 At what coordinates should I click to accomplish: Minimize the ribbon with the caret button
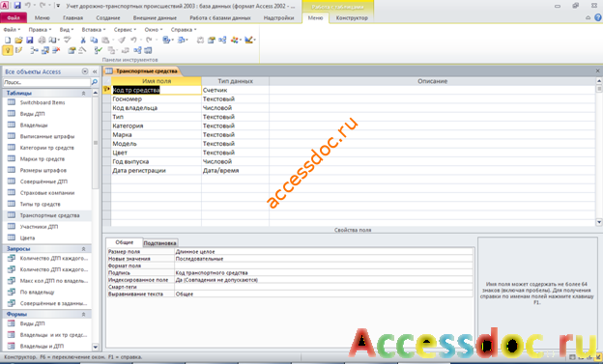point(588,17)
